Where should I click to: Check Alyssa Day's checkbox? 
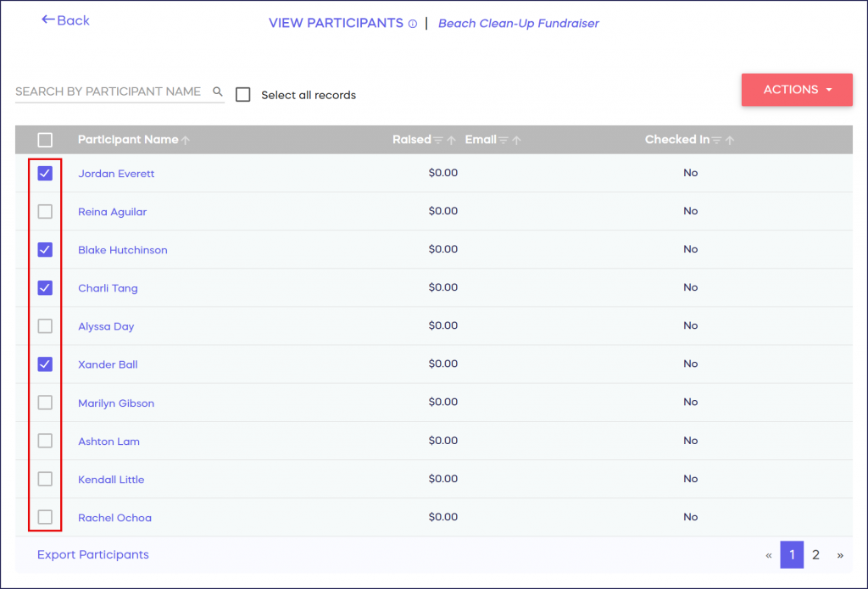pos(45,326)
